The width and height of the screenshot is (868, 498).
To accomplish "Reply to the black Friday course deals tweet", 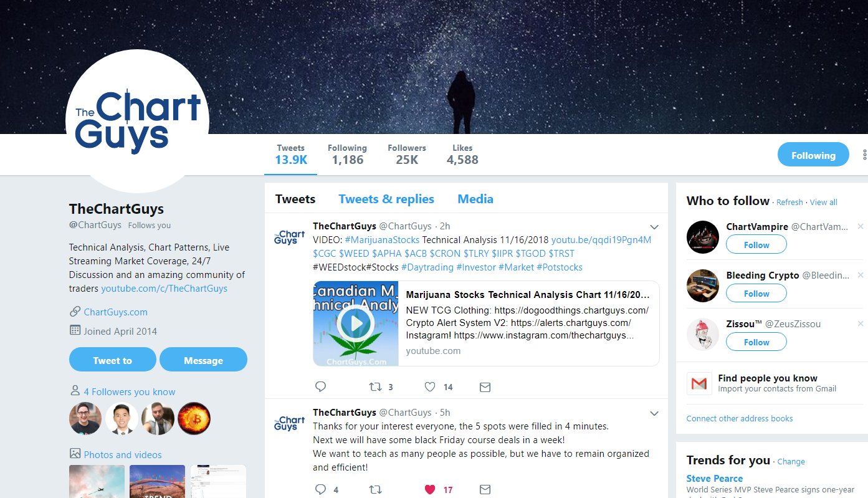I will point(321,489).
